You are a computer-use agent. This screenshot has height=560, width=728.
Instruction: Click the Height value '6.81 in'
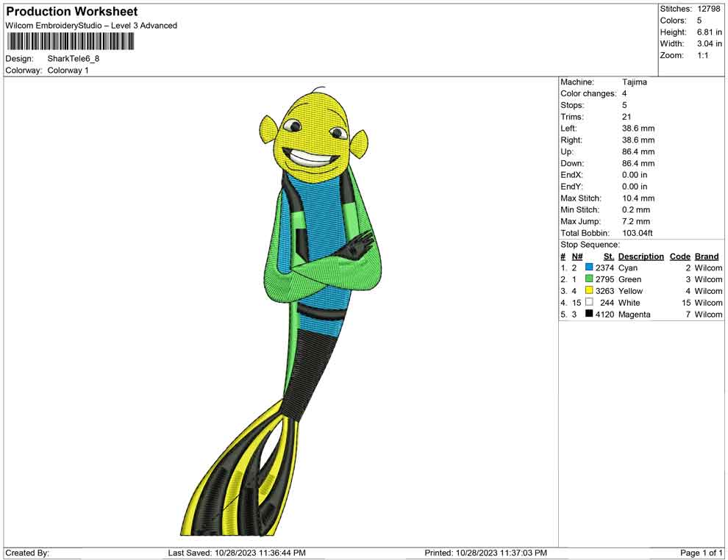click(709, 32)
